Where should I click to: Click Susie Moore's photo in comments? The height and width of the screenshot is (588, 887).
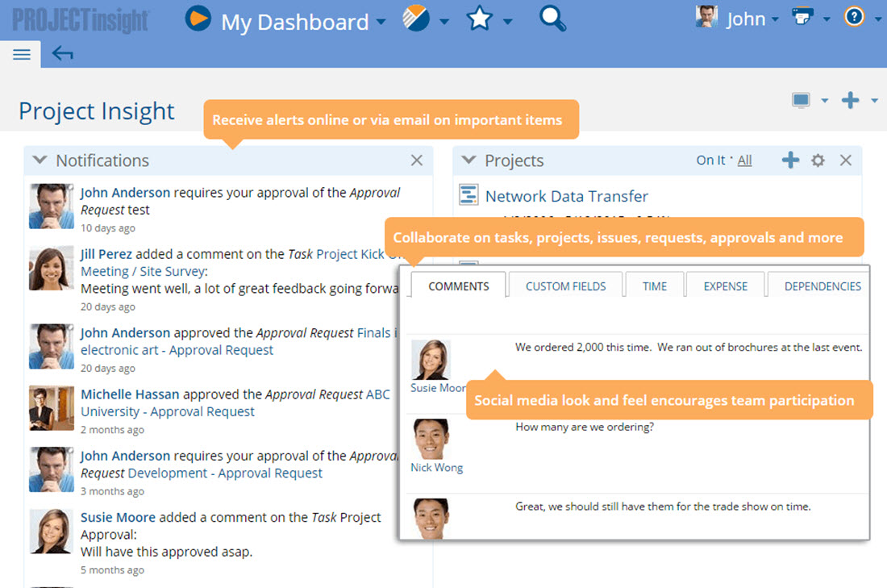pos(431,360)
